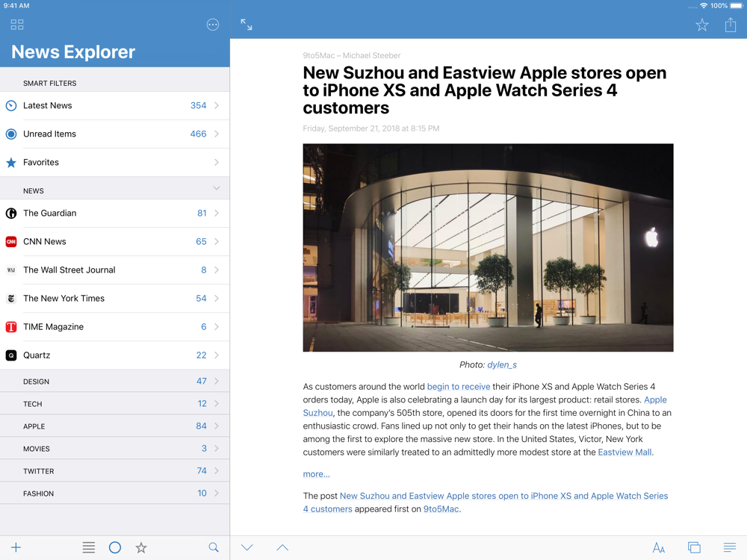Screen dimensions: 747x560
Task: Click the Quartz feed icon
Action: click(11, 355)
